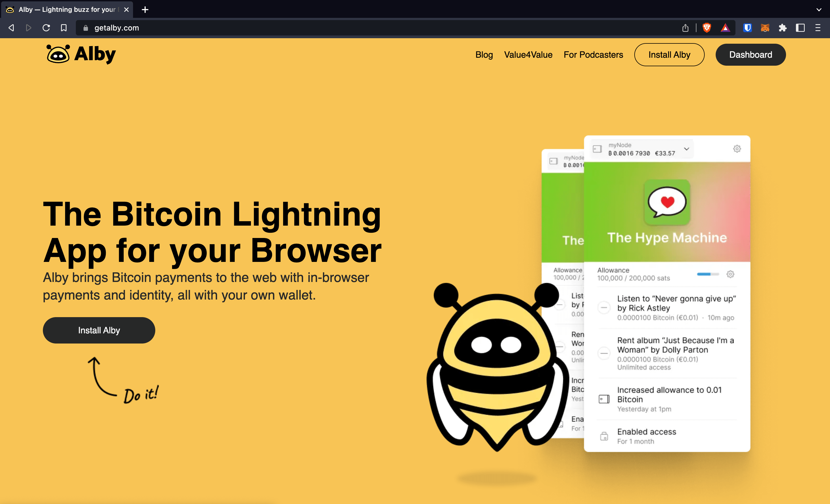830x504 pixels.
Task: Click the settings gear icon in Allowance section
Action: pyautogui.click(x=731, y=274)
